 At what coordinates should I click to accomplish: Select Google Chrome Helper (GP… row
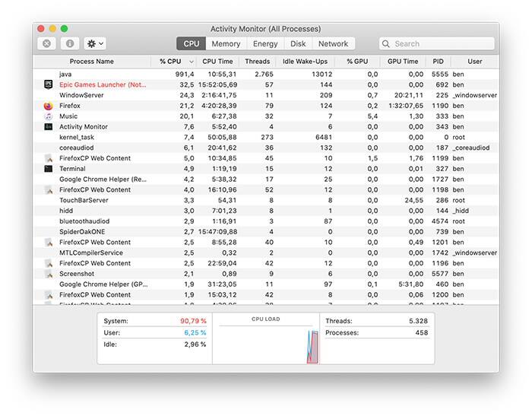(266, 284)
